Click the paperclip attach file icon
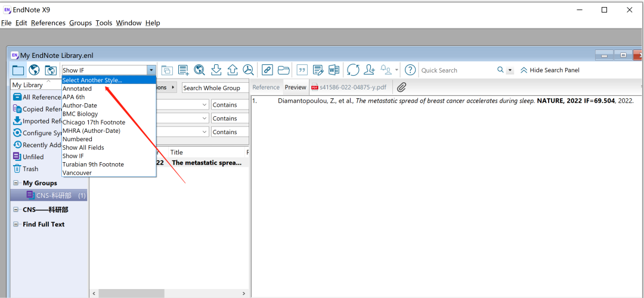 pos(401,87)
